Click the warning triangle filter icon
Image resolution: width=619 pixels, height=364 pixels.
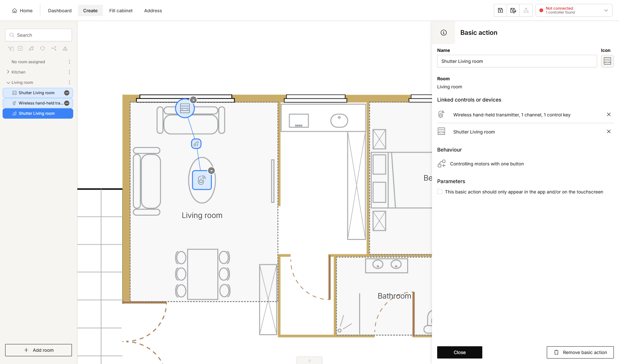pyautogui.click(x=65, y=48)
